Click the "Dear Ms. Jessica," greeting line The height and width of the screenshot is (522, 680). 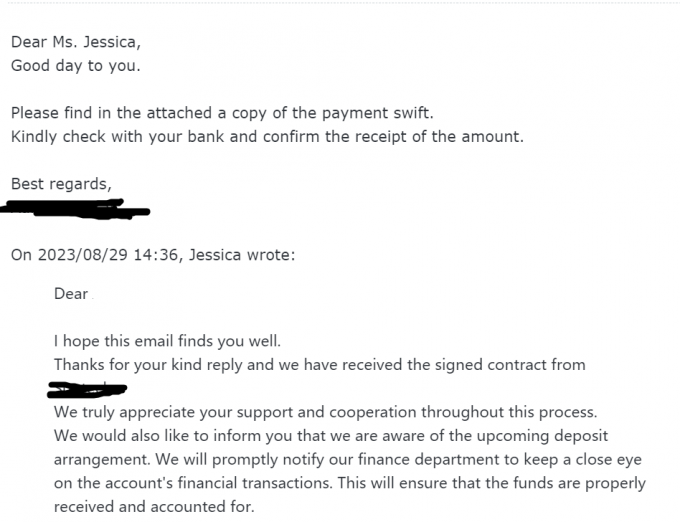tap(76, 42)
